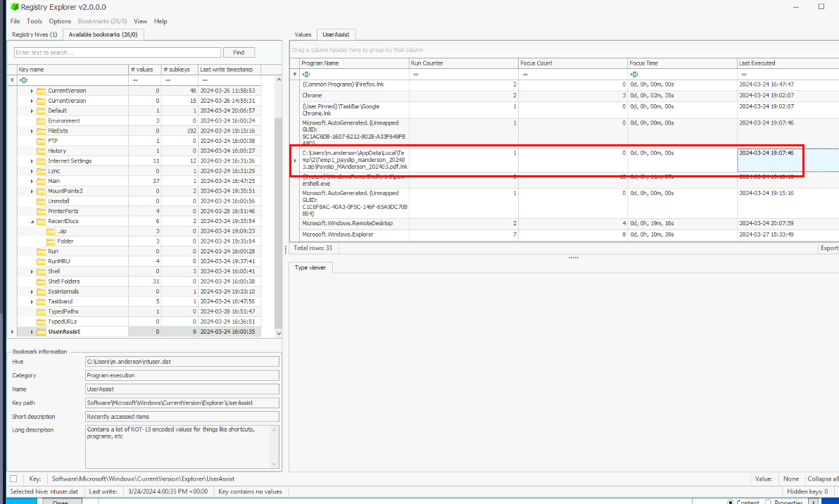Screen dimensions: 839x504
Task: Toggle the checkbox beside the Key path
Action: pos(13,479)
